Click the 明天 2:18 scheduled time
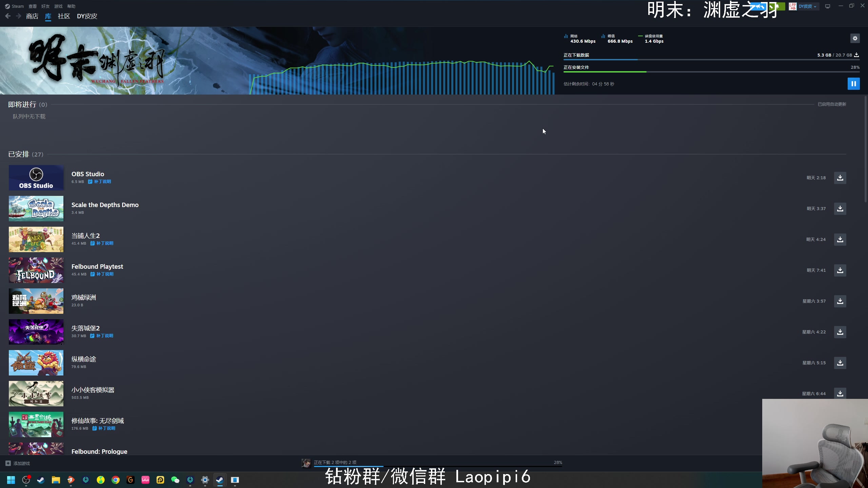The image size is (868, 488). pos(816,178)
